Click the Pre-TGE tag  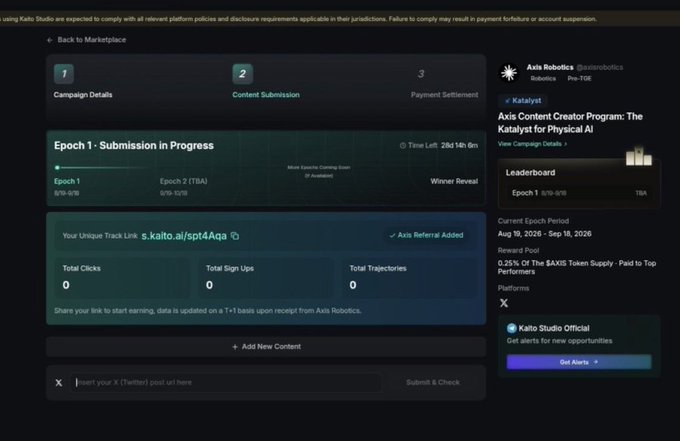(x=579, y=78)
